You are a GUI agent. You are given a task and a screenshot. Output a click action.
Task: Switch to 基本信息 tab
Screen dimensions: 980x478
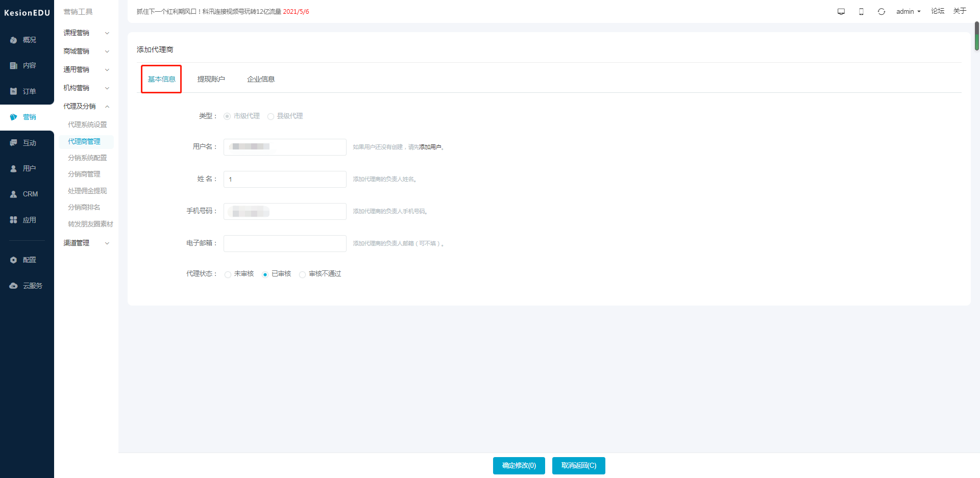161,79
